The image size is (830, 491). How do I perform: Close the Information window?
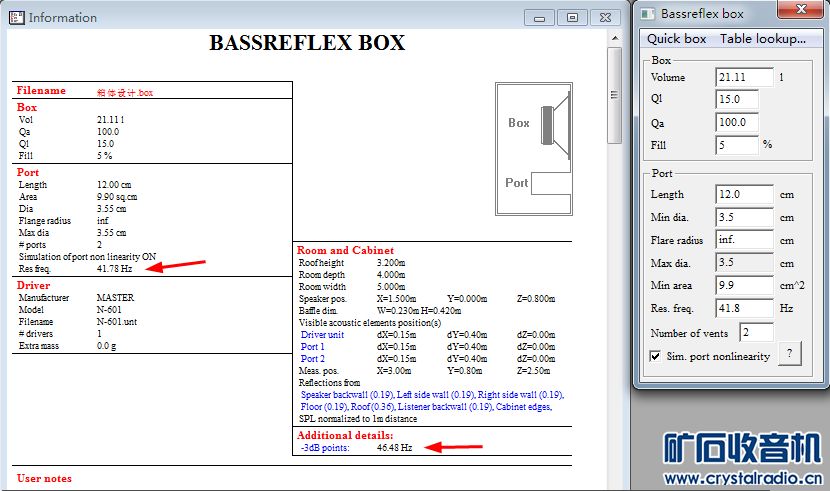[x=605, y=17]
